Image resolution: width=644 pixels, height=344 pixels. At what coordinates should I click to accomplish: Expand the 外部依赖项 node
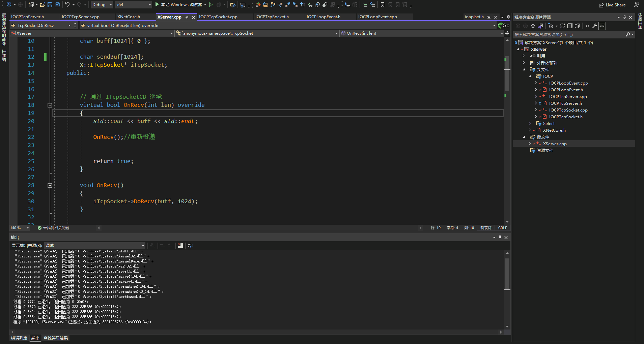[x=524, y=63]
